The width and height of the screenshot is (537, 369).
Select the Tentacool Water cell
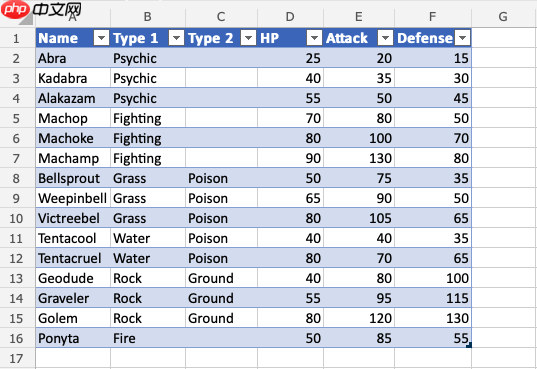148,238
